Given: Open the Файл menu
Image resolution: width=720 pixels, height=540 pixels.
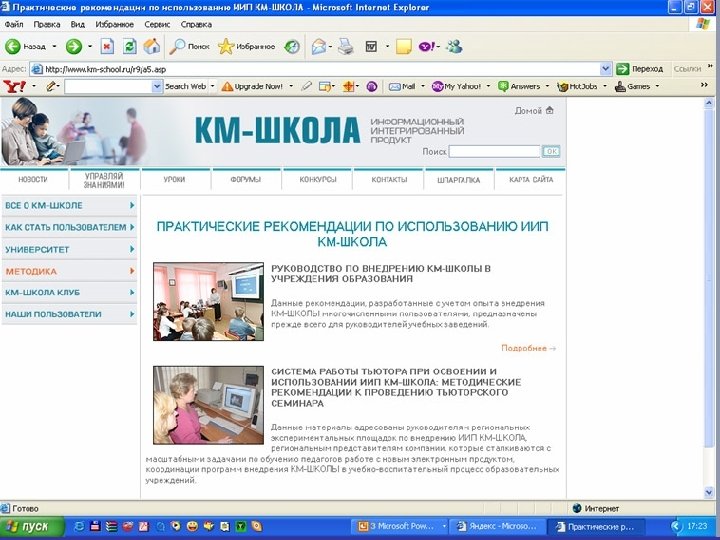Looking at the screenshot, I should (x=14, y=24).
